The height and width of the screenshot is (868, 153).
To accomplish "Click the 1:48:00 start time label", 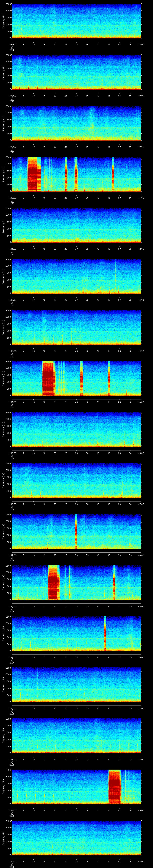I will (x=12, y=606).
